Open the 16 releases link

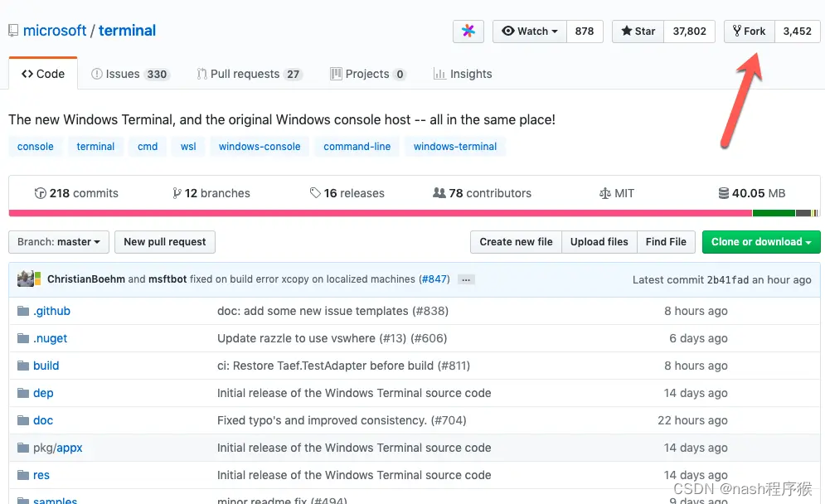click(x=347, y=193)
